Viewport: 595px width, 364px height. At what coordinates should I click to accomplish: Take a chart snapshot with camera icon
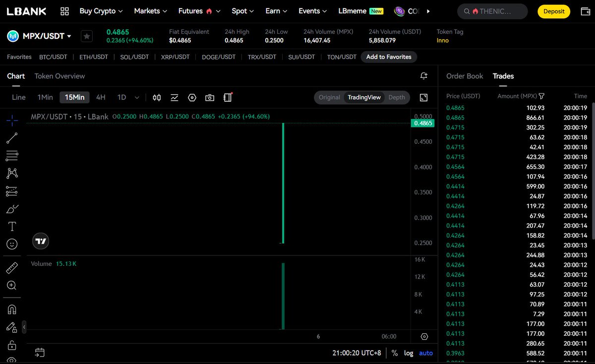(210, 97)
